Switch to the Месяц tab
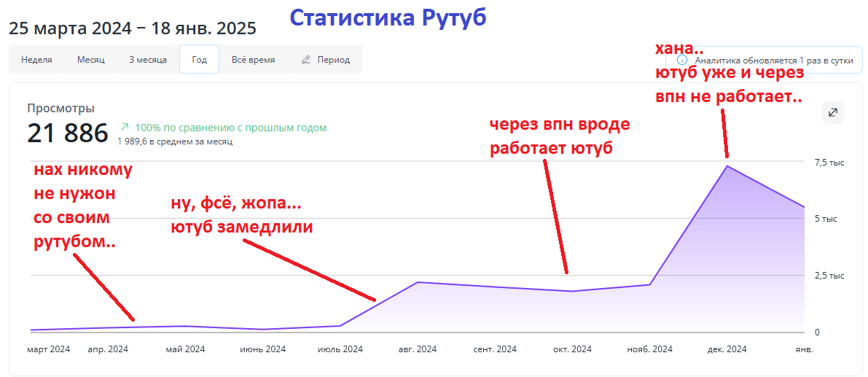The height and width of the screenshot is (377, 868). [x=91, y=60]
